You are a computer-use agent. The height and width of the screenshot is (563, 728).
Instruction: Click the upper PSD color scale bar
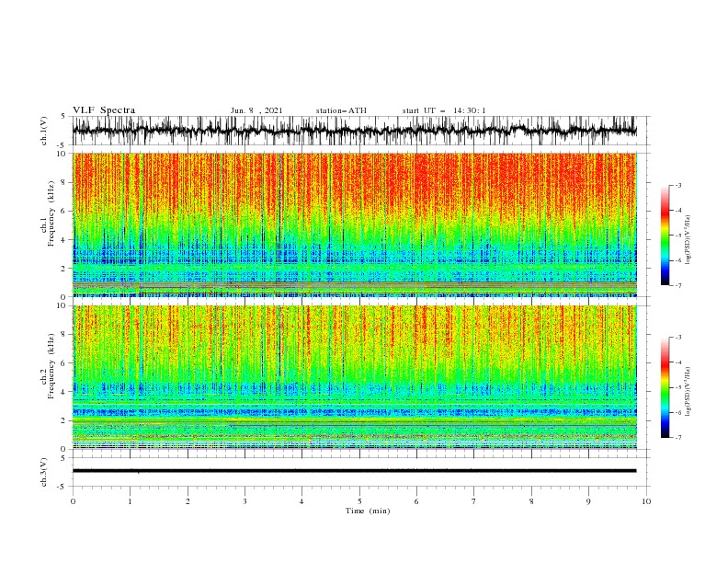[x=665, y=236]
